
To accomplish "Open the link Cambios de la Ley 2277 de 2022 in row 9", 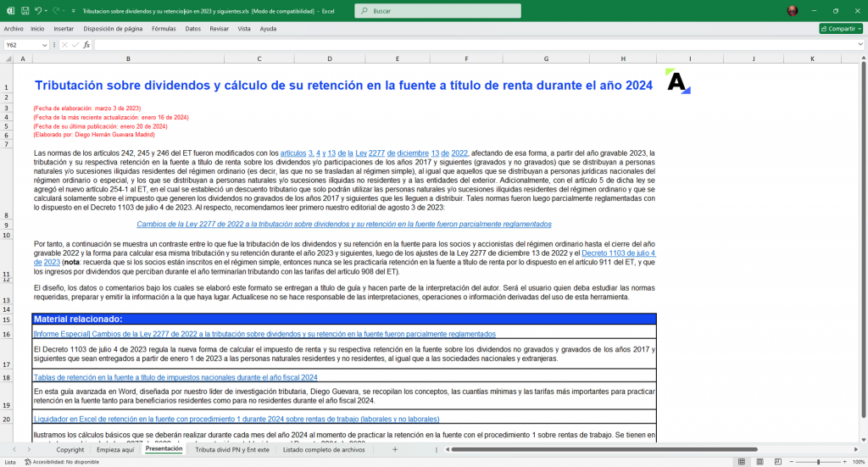I will tap(344, 224).
